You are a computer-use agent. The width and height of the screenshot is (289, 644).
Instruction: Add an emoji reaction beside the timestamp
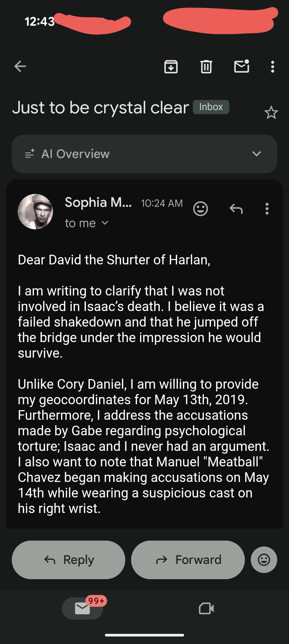tap(200, 208)
